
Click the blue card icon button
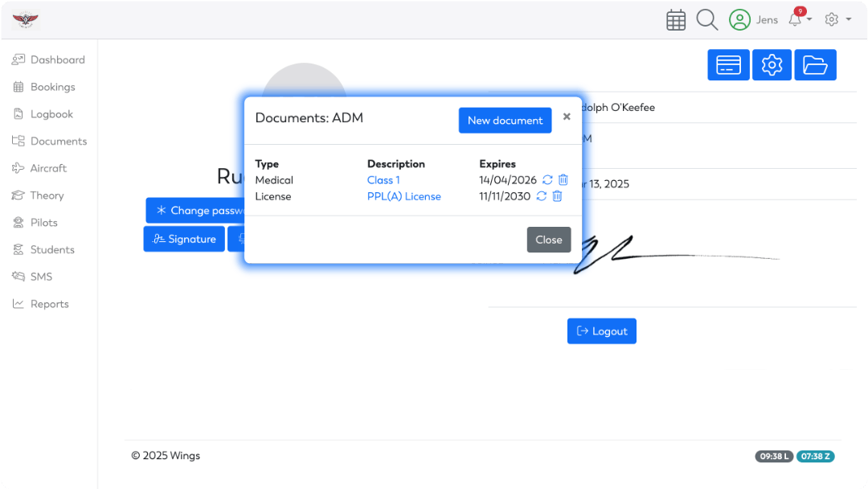pyautogui.click(x=728, y=65)
